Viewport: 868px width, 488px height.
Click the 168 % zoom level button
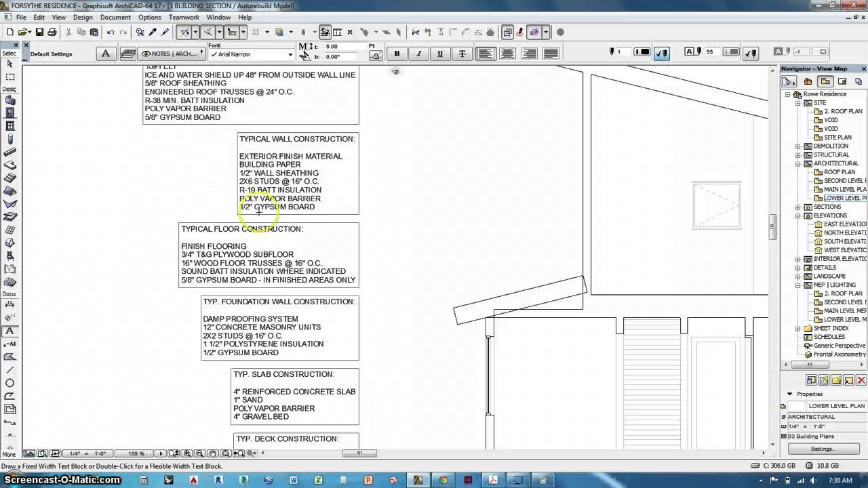pos(136,453)
